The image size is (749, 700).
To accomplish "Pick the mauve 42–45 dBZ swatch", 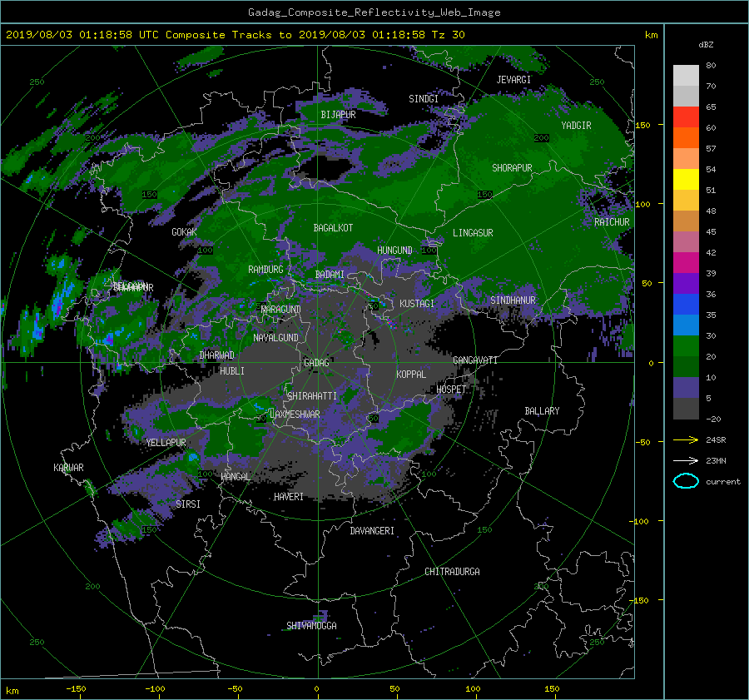I will pos(686,241).
